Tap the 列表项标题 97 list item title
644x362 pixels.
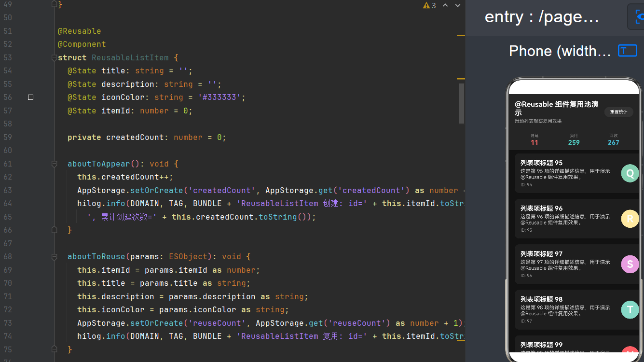541,254
